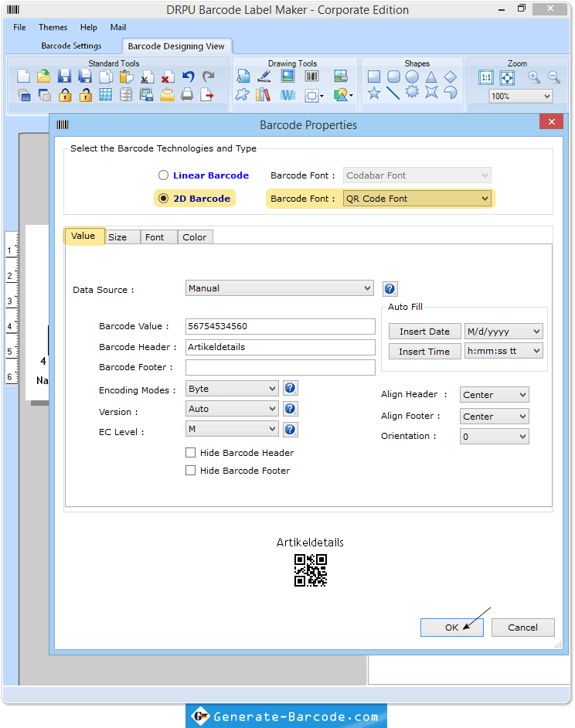The height and width of the screenshot is (728, 575).
Task: Select the Triangle shape
Action: 431,77
